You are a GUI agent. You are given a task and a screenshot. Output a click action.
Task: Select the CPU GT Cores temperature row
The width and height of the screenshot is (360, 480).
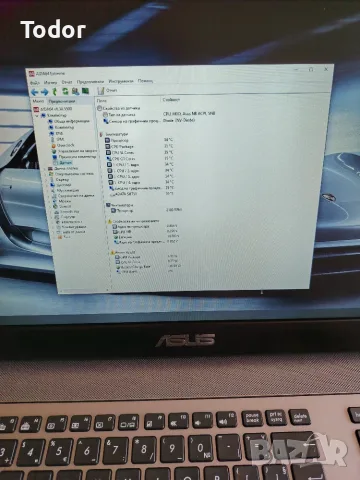(140, 158)
